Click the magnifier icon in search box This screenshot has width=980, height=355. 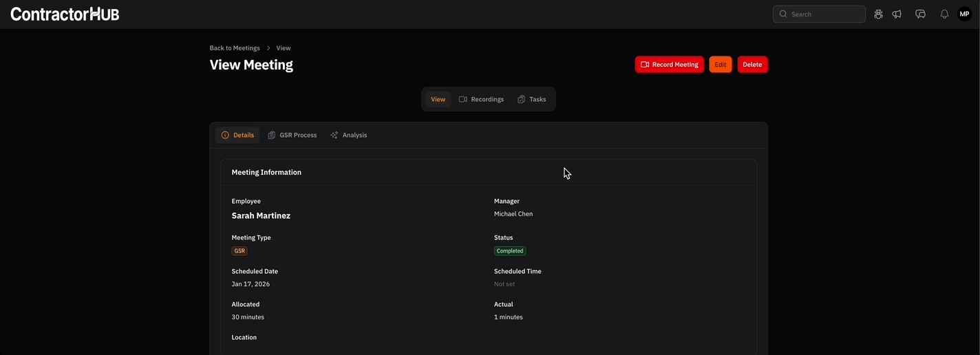coord(783,14)
